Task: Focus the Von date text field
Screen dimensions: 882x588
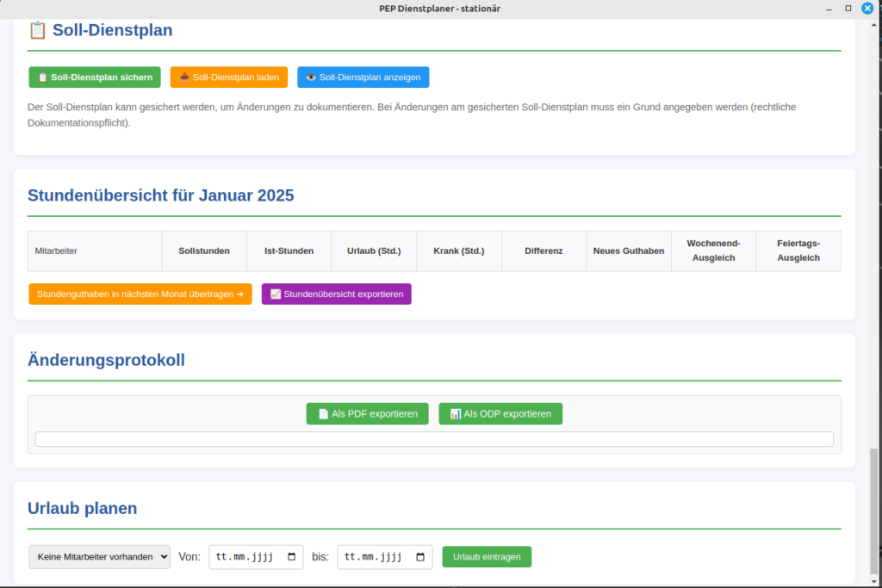Action: click(245, 557)
